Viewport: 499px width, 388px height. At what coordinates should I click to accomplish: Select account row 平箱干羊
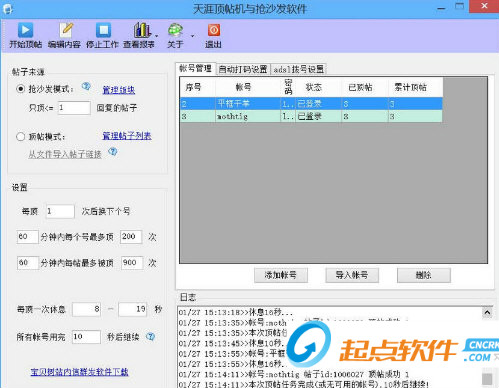(x=311, y=104)
